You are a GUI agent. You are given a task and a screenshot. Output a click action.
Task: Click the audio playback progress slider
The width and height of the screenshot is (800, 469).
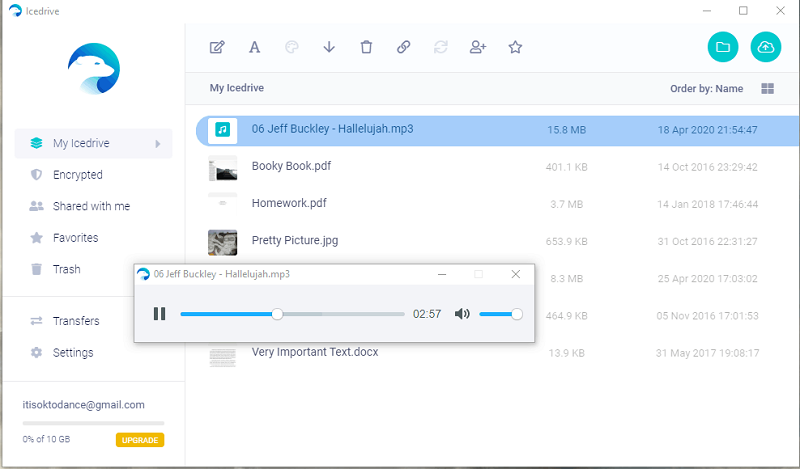click(292, 314)
